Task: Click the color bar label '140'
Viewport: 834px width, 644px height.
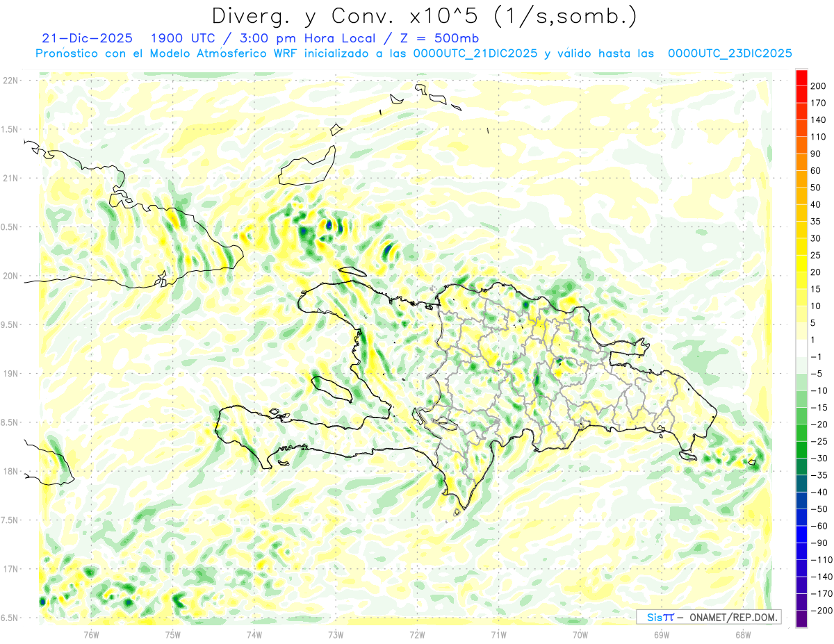Action: [x=818, y=119]
